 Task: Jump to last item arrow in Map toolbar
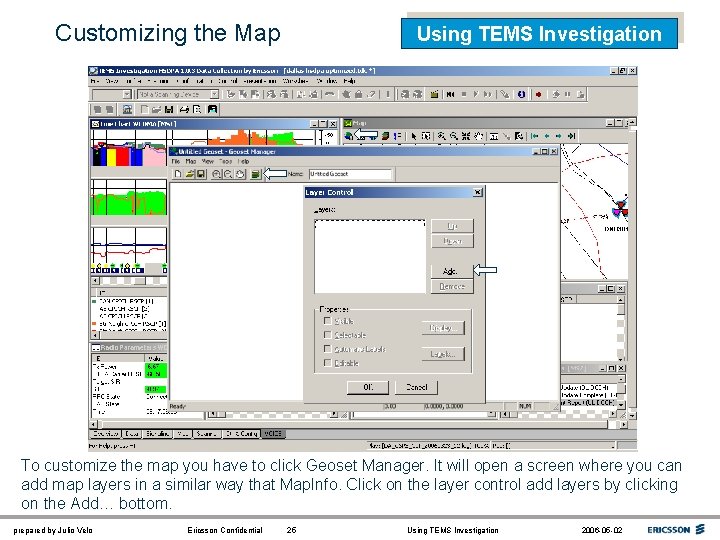click(571, 136)
